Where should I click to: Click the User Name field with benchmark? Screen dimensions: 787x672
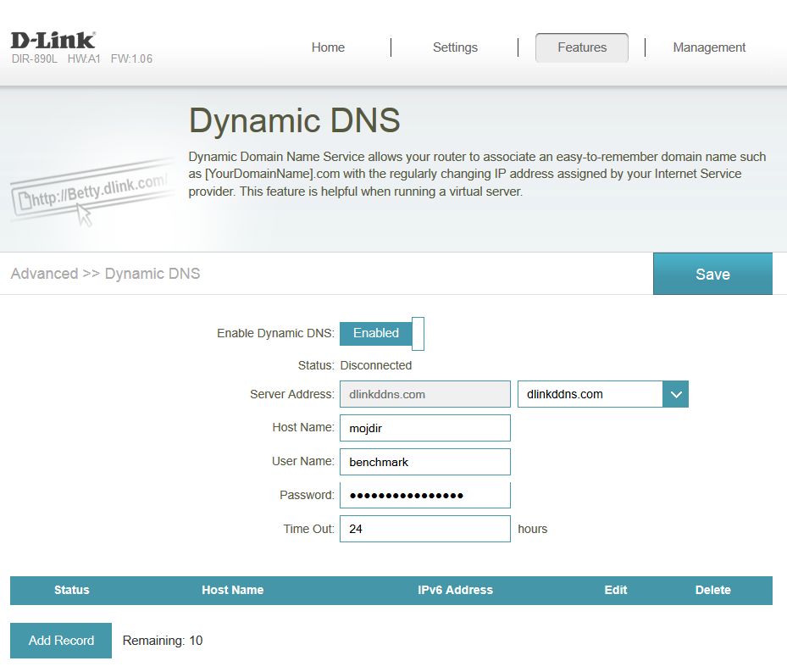coord(425,462)
